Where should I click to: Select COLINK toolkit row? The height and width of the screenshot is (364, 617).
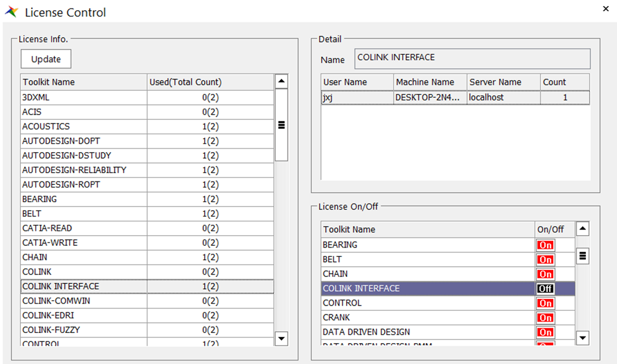coord(147,272)
